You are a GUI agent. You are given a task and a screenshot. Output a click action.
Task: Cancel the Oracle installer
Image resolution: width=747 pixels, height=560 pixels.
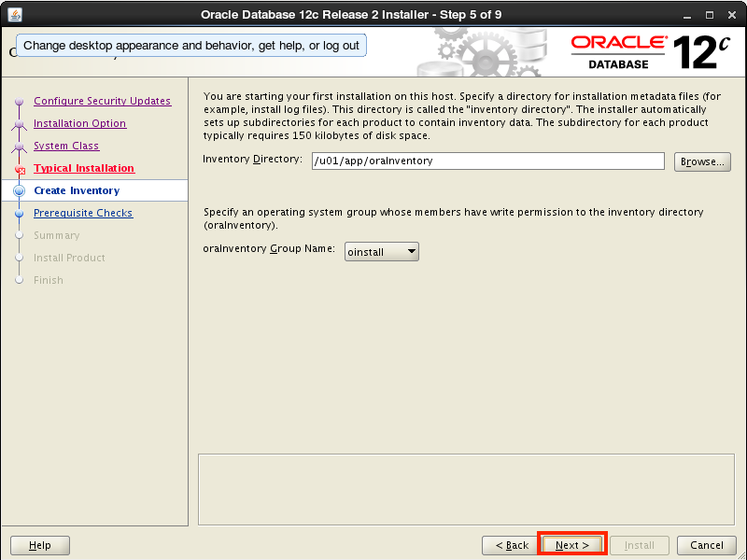click(x=707, y=545)
